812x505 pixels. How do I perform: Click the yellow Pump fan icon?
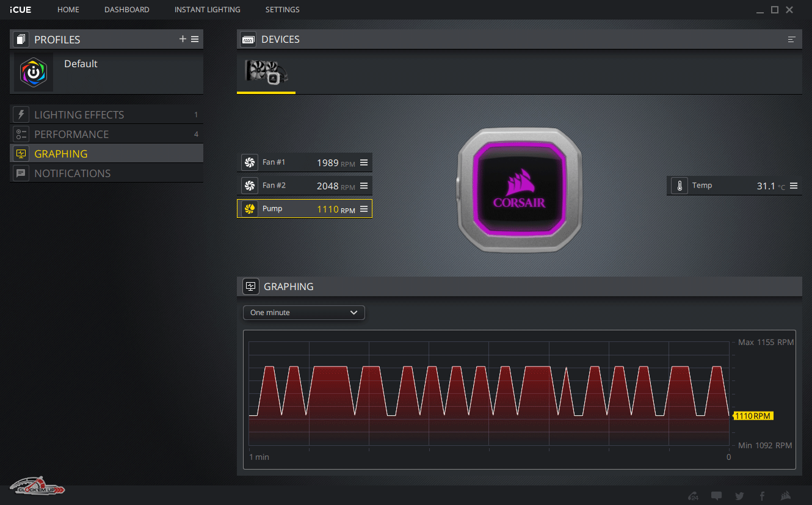point(249,209)
